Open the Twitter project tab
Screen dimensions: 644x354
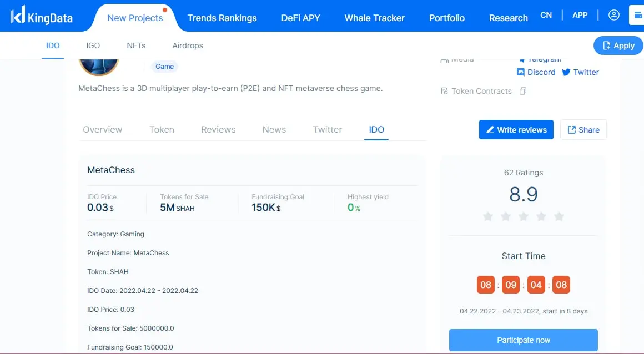tap(328, 130)
